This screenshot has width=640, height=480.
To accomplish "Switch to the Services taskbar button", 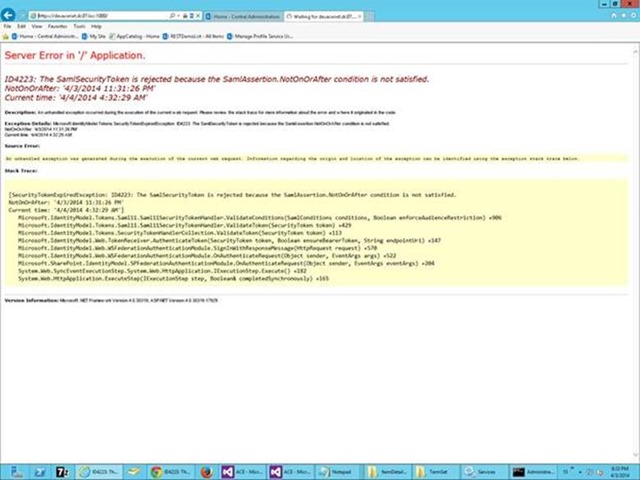I will (x=483, y=472).
